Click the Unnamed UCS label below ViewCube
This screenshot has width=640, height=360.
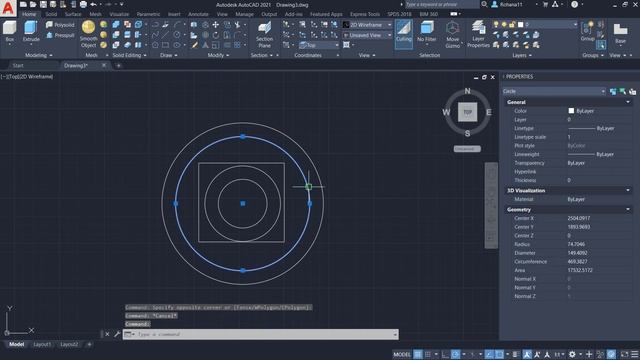pyautogui.click(x=467, y=149)
